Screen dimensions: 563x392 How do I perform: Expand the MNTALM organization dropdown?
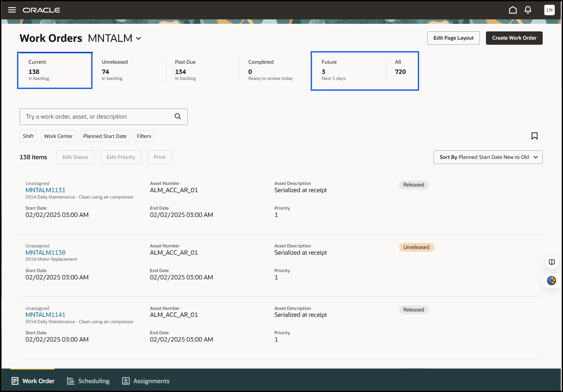coord(139,38)
